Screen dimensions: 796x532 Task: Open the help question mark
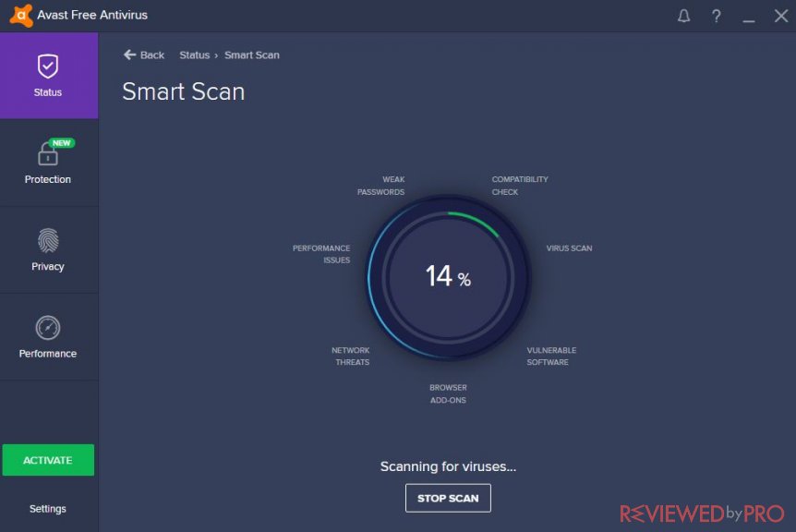(x=716, y=17)
